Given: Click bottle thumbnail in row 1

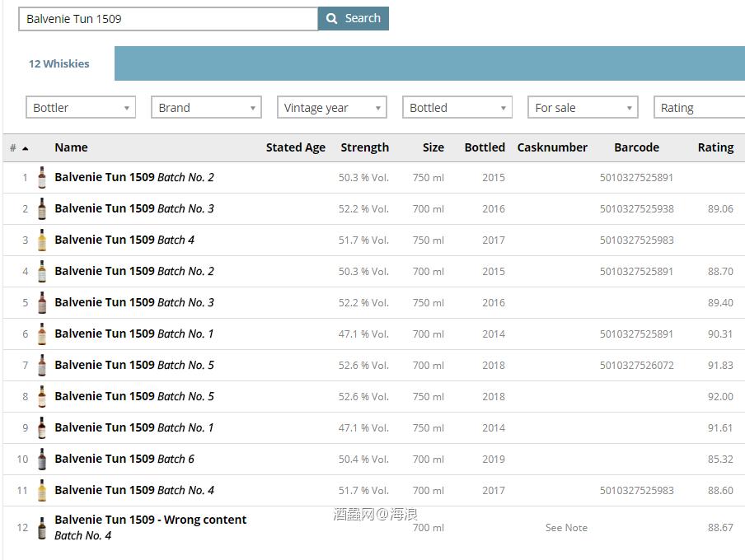Looking at the screenshot, I should click(x=42, y=177).
